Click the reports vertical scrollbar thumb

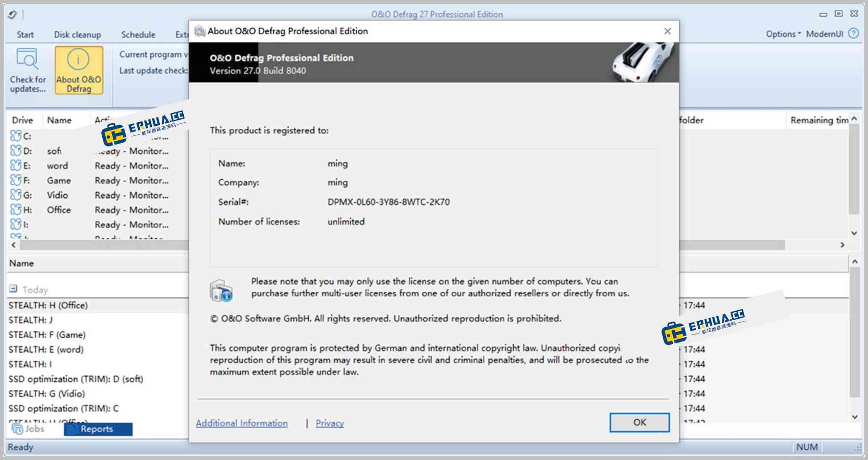click(x=855, y=332)
